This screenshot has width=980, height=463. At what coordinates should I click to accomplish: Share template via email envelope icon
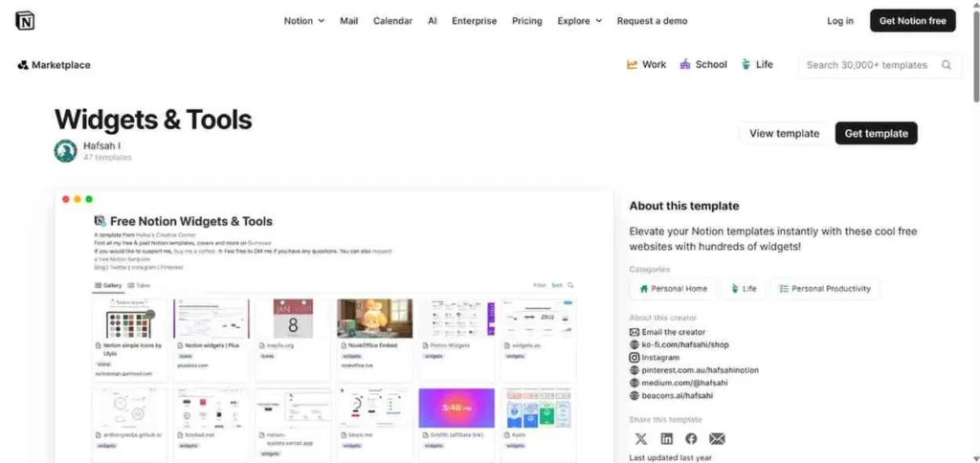(x=717, y=438)
